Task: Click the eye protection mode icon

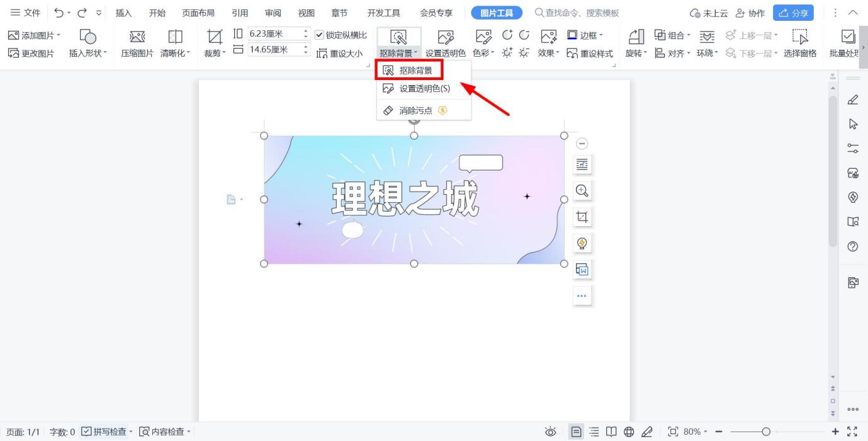Action: 551,432
